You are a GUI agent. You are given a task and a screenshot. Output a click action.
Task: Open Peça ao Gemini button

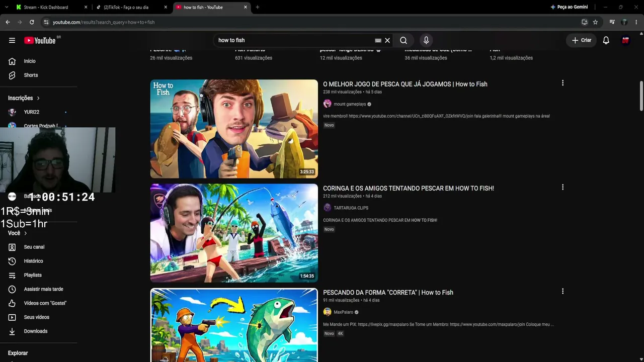(569, 7)
